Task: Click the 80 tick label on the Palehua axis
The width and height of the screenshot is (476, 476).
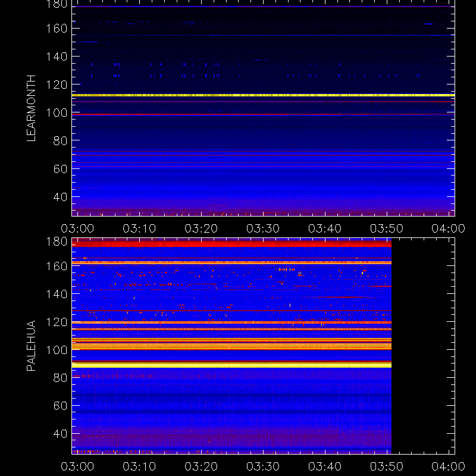Action: [x=60, y=378]
